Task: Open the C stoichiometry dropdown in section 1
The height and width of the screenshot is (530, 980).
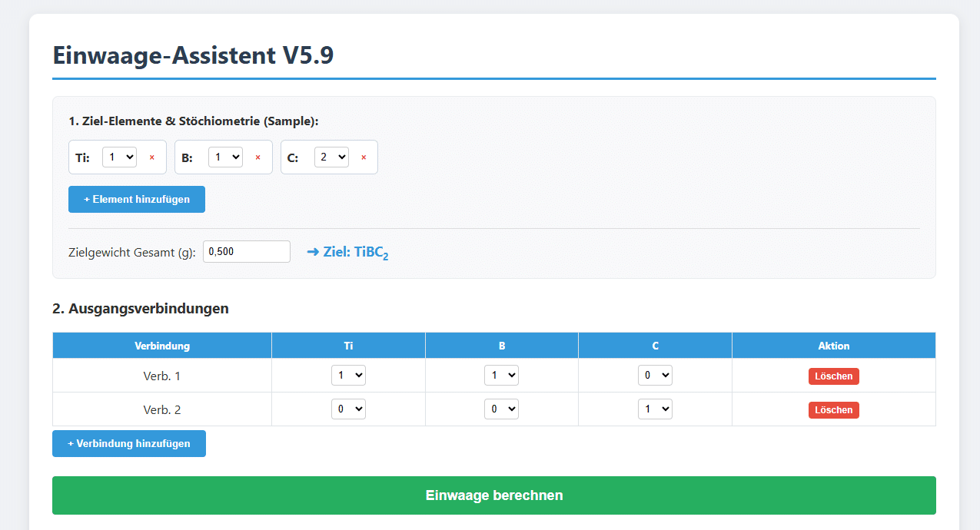Action: point(331,157)
